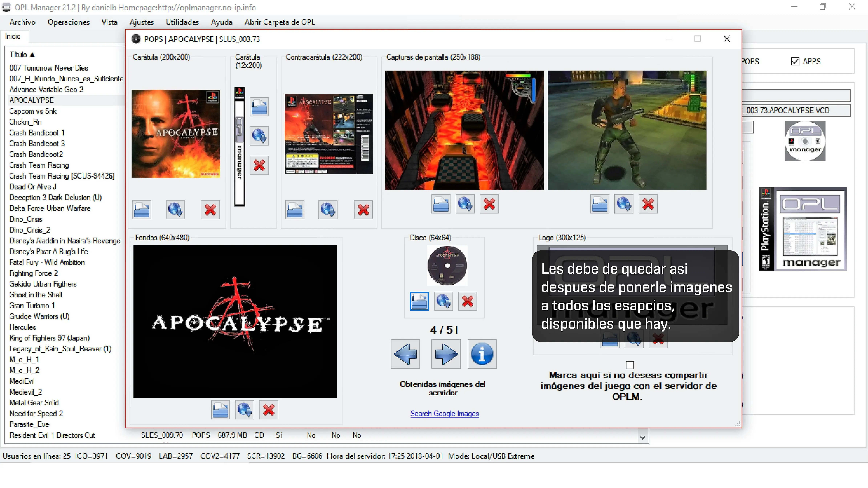Image resolution: width=868 pixels, height=488 pixels.
Task: Select Delta Force Urban Warfare in list
Action: [50, 208]
